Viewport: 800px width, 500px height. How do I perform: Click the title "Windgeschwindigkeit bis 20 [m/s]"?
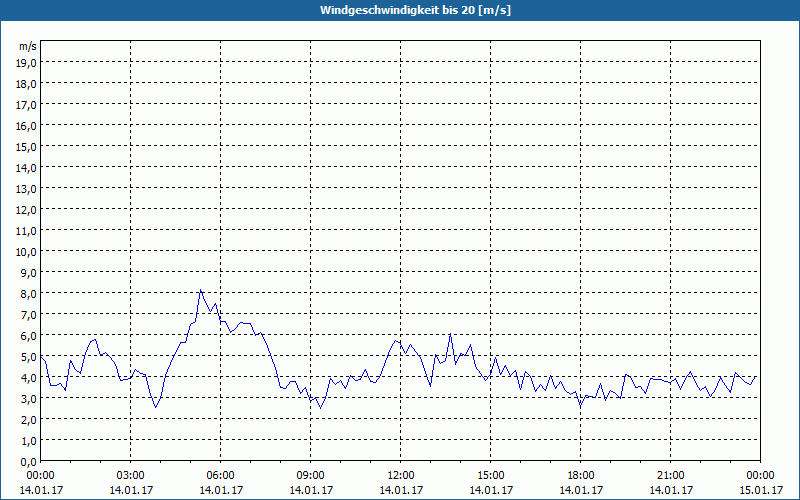point(415,10)
